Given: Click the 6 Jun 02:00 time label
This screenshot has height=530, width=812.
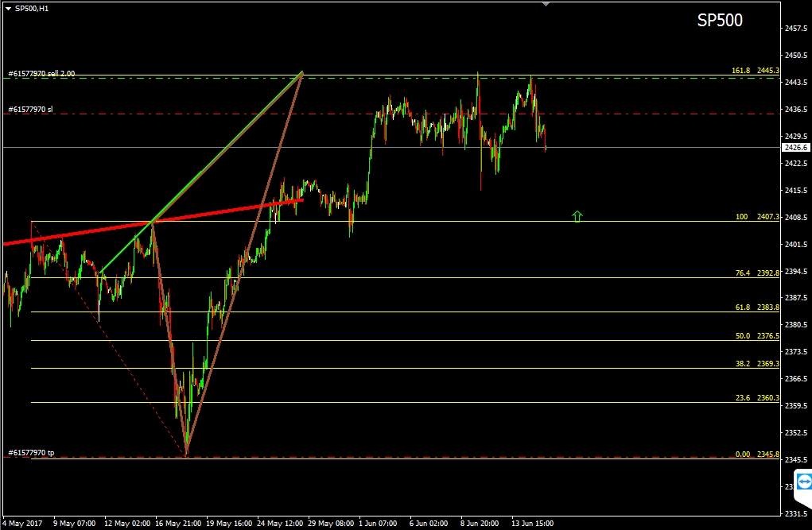Looking at the screenshot, I should [x=429, y=524].
